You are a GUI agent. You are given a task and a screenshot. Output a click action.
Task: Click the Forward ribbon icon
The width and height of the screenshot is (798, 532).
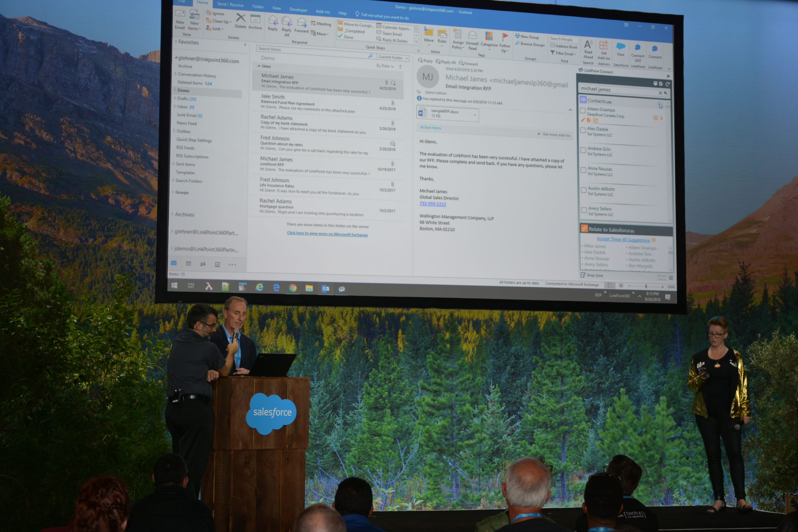click(x=301, y=23)
